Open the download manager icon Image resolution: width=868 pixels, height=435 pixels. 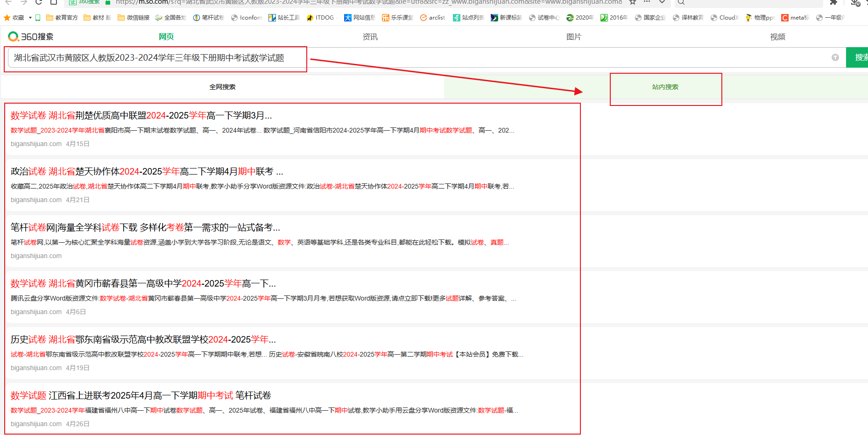coord(855,2)
